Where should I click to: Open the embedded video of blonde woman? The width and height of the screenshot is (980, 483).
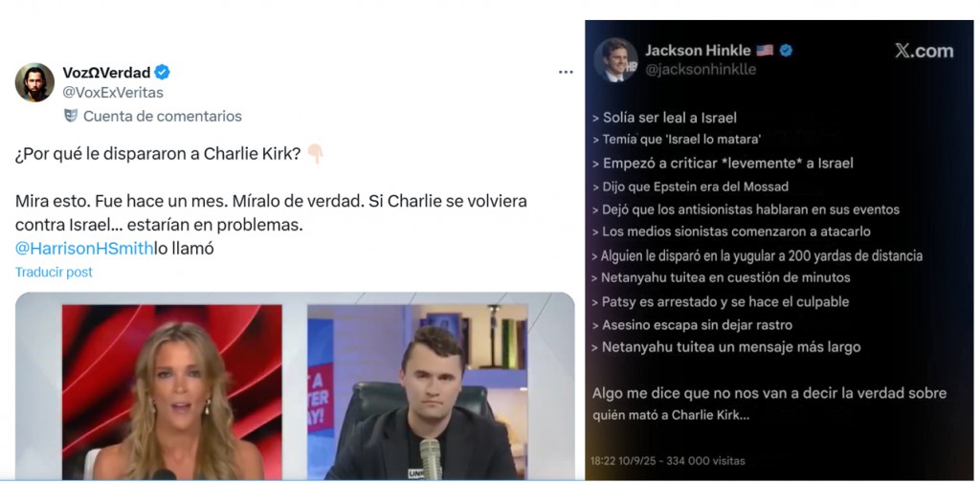tap(172, 392)
